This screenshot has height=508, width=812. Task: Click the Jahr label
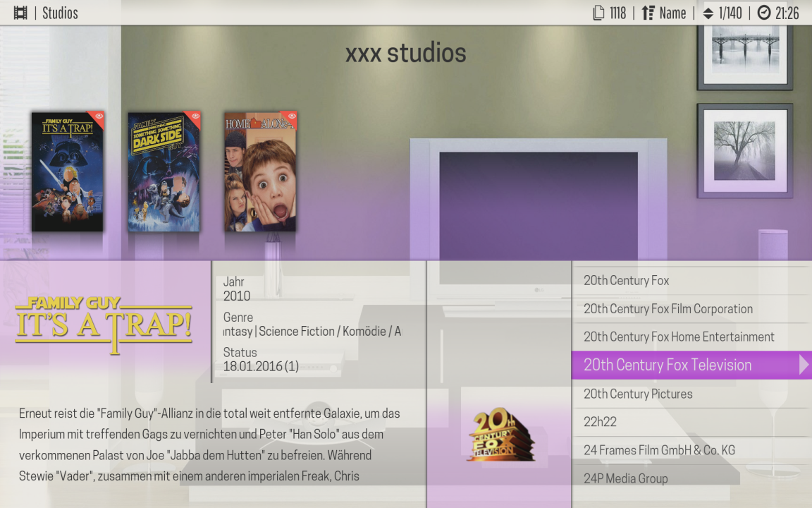tap(233, 282)
